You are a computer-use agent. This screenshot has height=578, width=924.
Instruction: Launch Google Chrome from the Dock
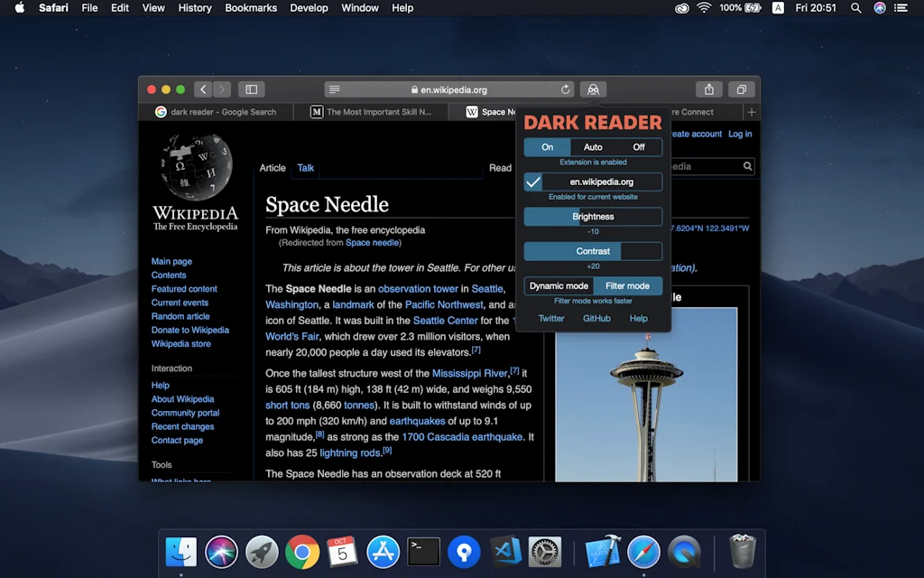301,552
